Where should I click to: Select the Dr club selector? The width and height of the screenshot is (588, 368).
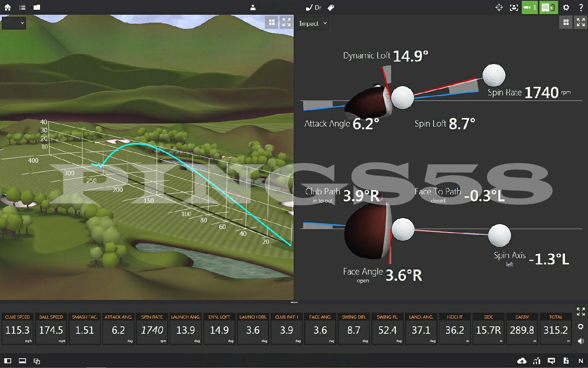(x=314, y=7)
